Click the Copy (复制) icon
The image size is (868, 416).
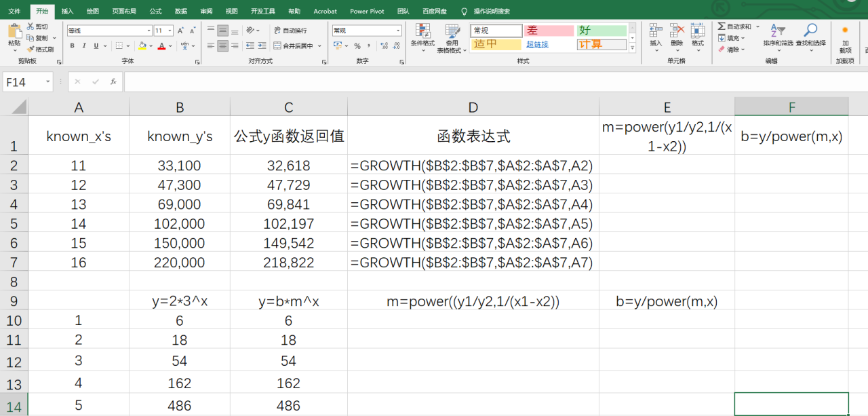pyautogui.click(x=31, y=38)
